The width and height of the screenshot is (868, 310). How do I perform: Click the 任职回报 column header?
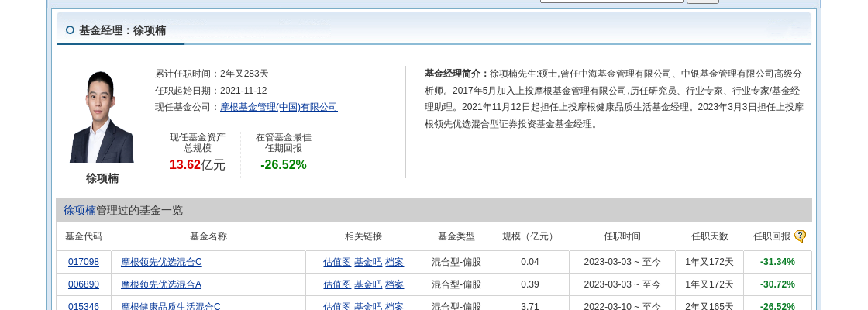tap(772, 236)
